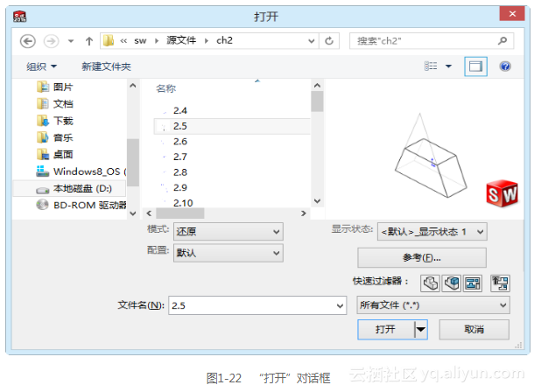Click the 名称 column header

(165, 88)
